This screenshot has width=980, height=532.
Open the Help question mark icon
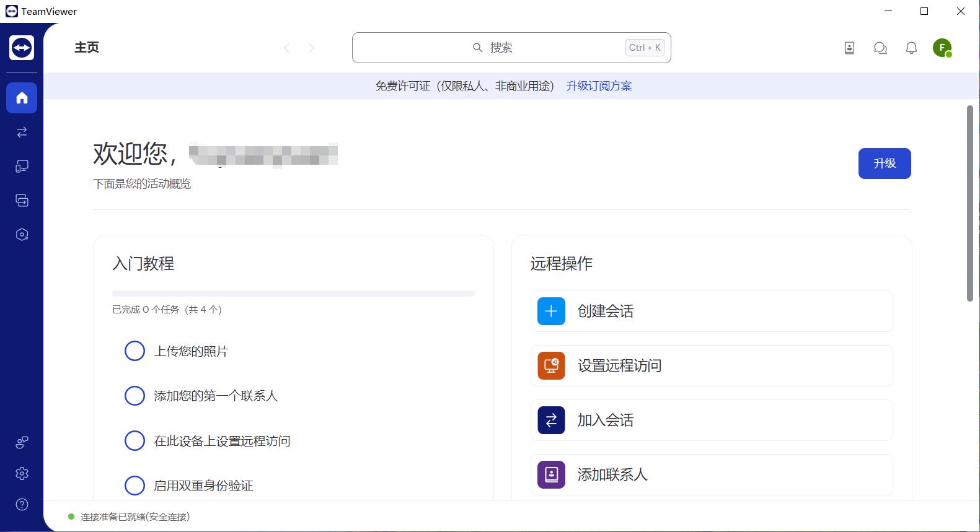pos(22,504)
